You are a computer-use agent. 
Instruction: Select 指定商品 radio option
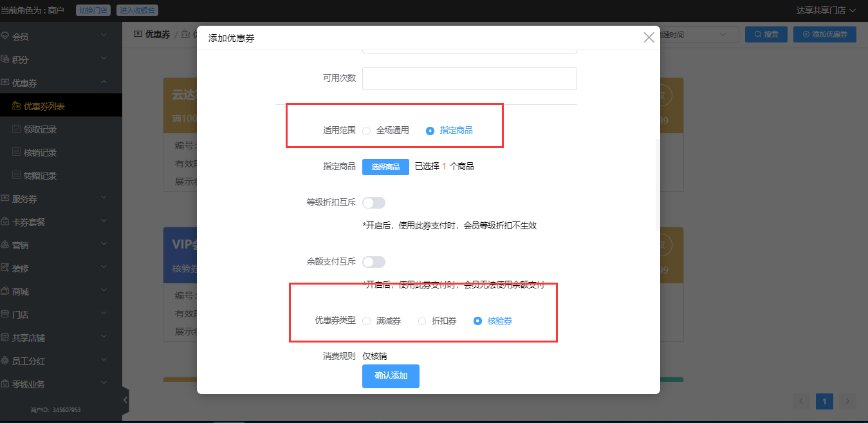[x=450, y=130]
